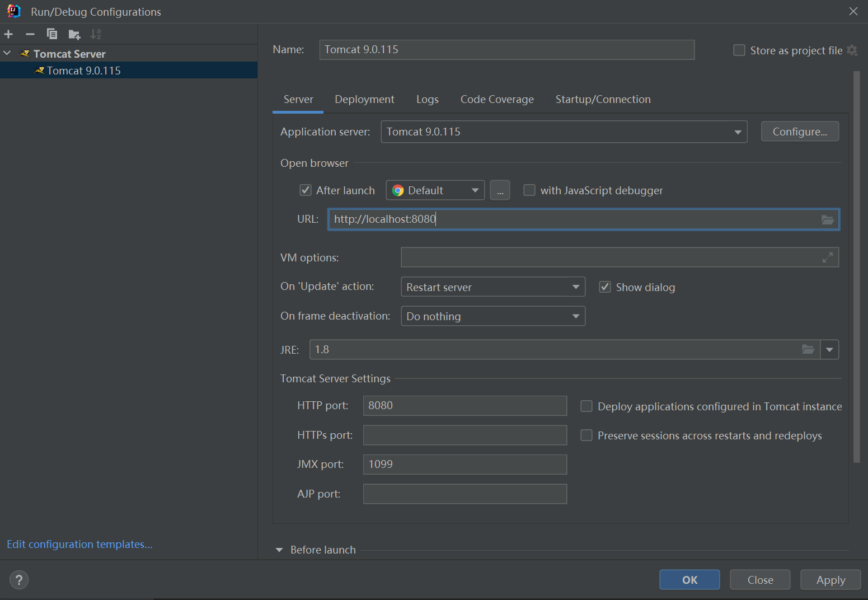Click the help question mark icon

pyautogui.click(x=19, y=580)
